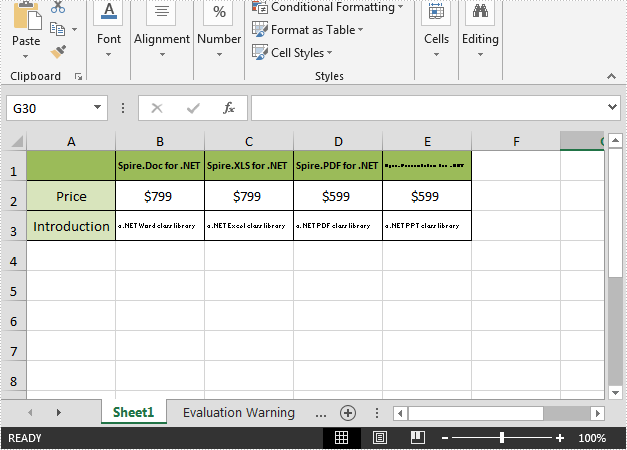Viewport: 627px width, 450px height.
Task: Switch to Page Layout view icon
Action: point(379,438)
